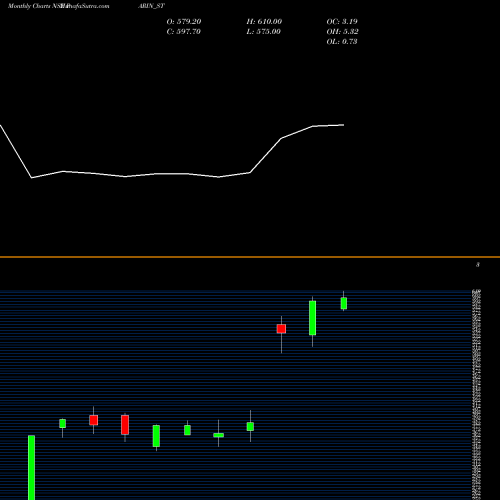Click the OC: 3.19 value
The width and height of the screenshot is (500, 500).
pos(342,22)
